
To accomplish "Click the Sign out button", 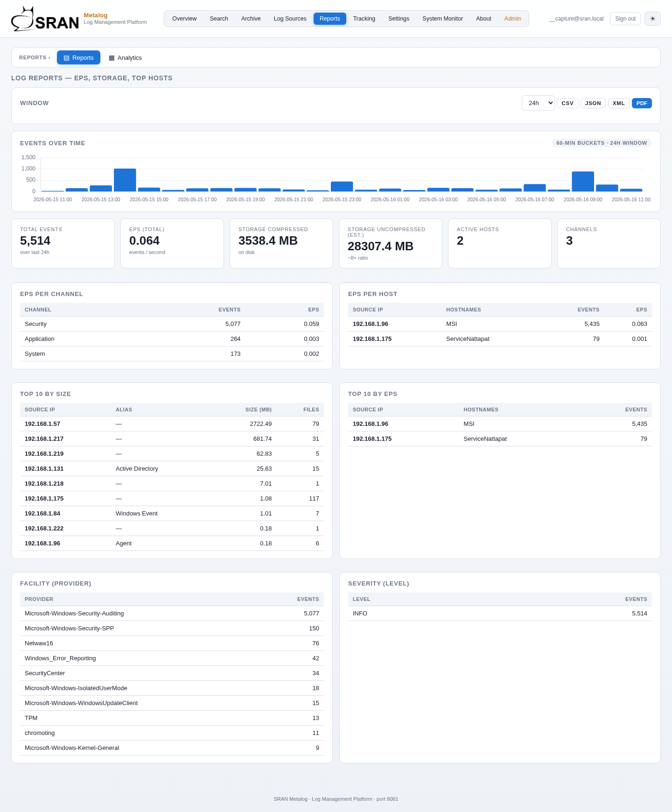I will (625, 19).
